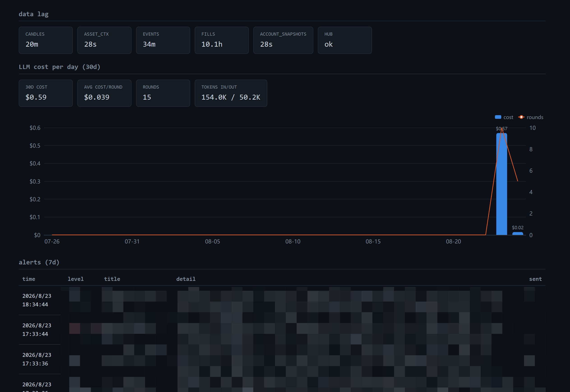Click the 08-20 date axis label
This screenshot has width=570, height=392.
453,241
